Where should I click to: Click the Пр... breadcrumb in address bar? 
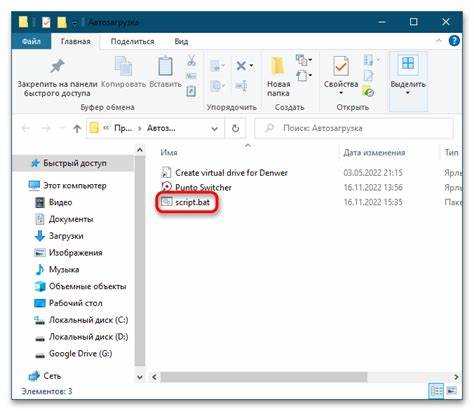coord(123,128)
